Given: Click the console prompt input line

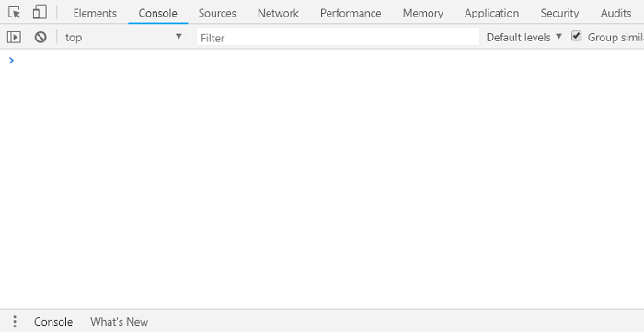Looking at the screenshot, I should (322, 61).
